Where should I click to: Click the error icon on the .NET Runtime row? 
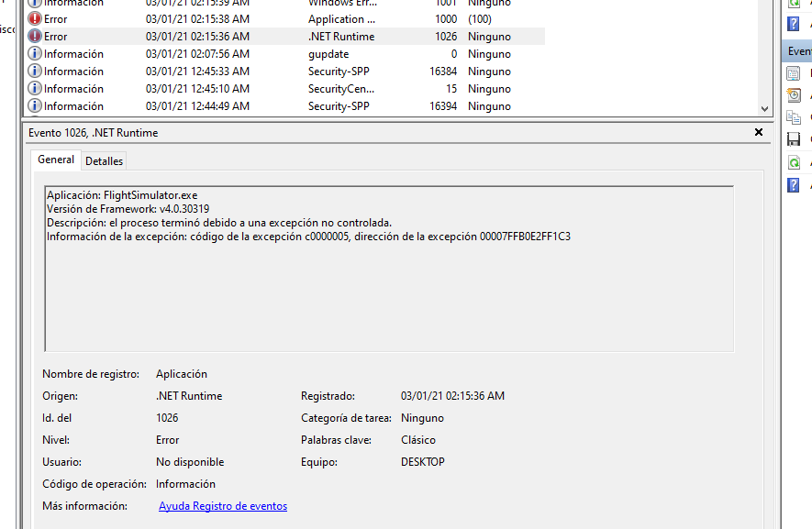tap(35, 37)
